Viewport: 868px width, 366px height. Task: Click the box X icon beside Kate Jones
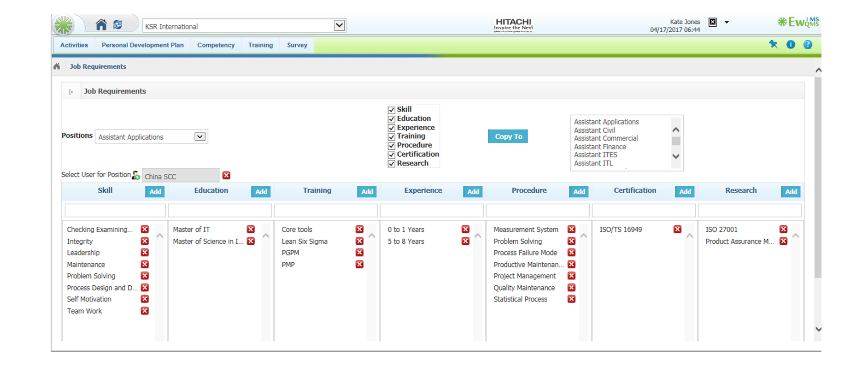point(713,22)
